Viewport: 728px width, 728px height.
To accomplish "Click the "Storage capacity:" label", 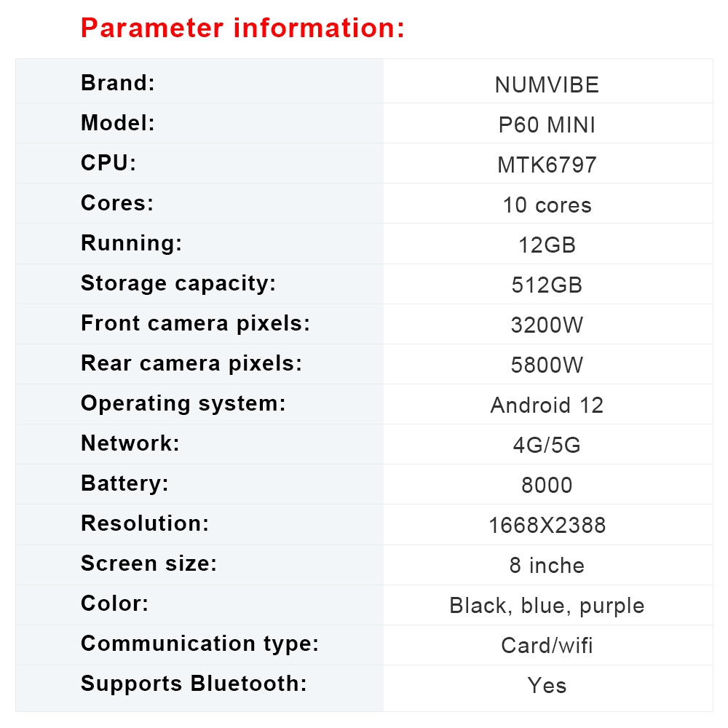I will (178, 283).
